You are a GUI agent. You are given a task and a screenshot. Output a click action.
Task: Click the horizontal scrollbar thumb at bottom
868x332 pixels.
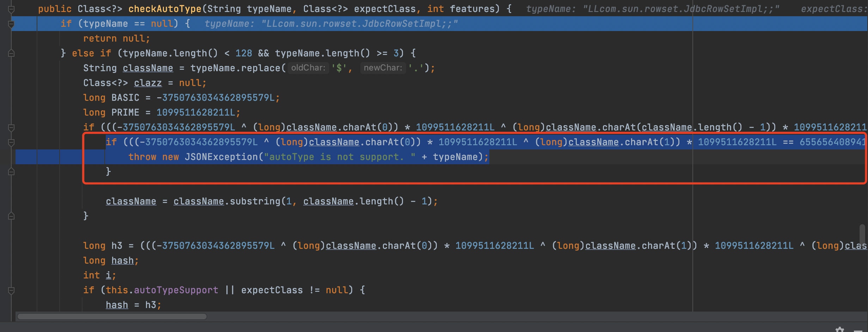pyautogui.click(x=112, y=316)
